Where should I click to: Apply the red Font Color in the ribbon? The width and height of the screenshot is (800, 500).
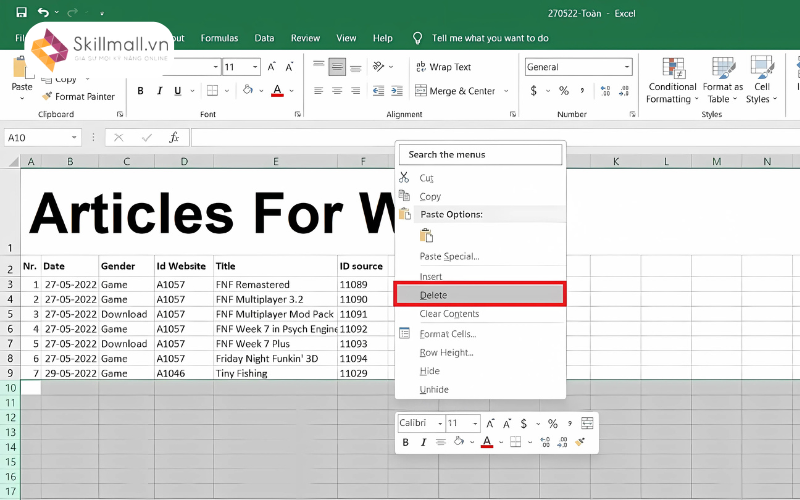click(277, 91)
